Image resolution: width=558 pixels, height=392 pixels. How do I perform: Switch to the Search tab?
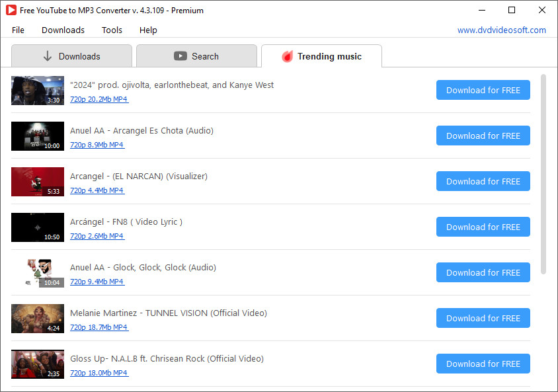tap(196, 56)
